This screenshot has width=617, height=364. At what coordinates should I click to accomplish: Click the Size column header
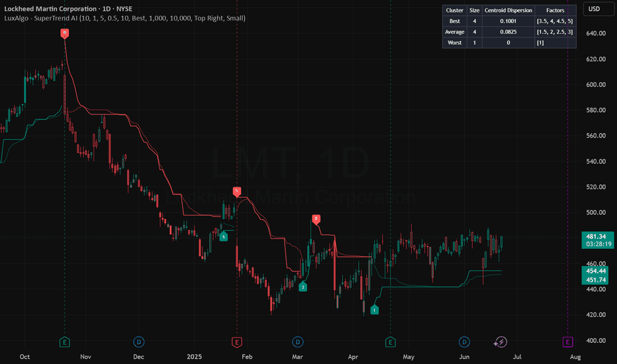pyautogui.click(x=474, y=10)
